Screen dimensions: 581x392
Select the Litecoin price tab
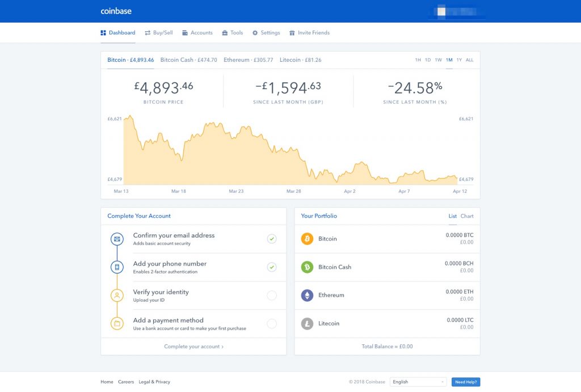[x=301, y=60]
